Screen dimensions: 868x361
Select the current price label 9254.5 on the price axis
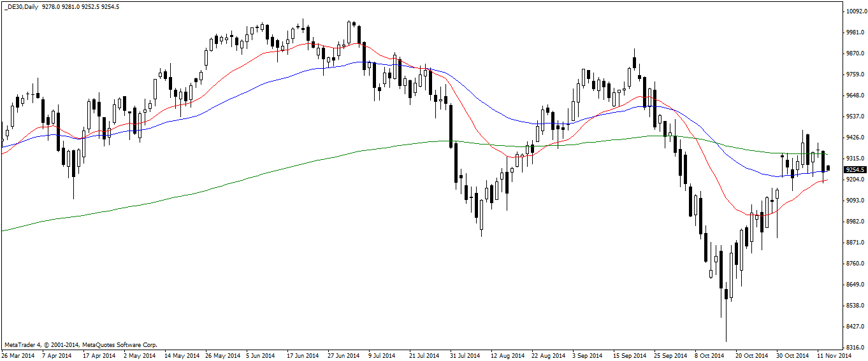click(x=854, y=170)
